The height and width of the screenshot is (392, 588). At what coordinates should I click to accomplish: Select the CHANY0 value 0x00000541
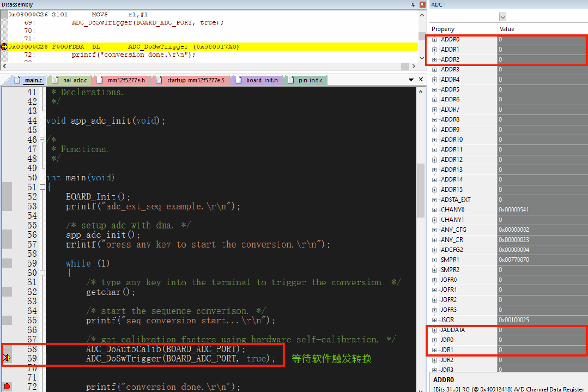(x=513, y=210)
